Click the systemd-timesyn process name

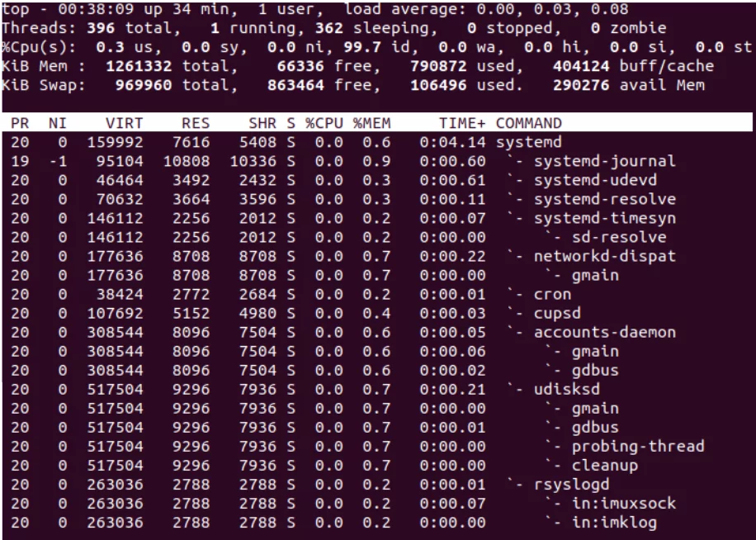[605, 219]
